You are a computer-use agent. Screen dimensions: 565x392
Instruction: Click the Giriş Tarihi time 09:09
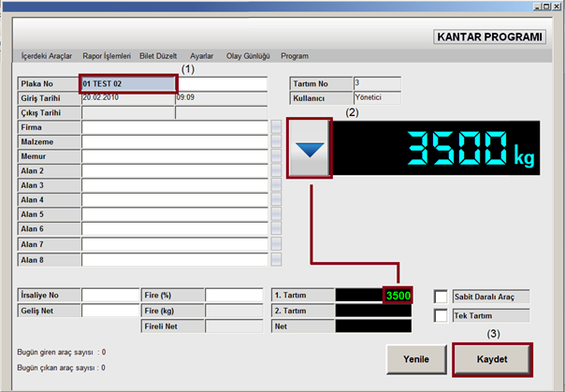pos(222,98)
